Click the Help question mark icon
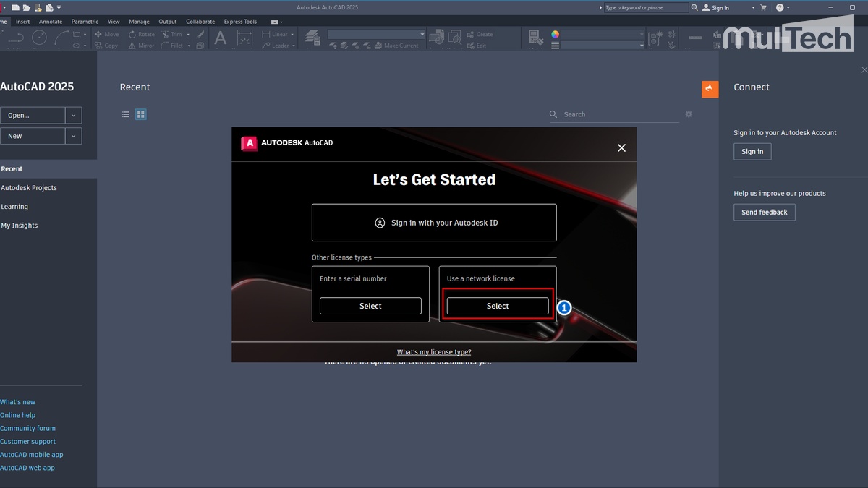The height and width of the screenshot is (488, 868). [780, 7]
